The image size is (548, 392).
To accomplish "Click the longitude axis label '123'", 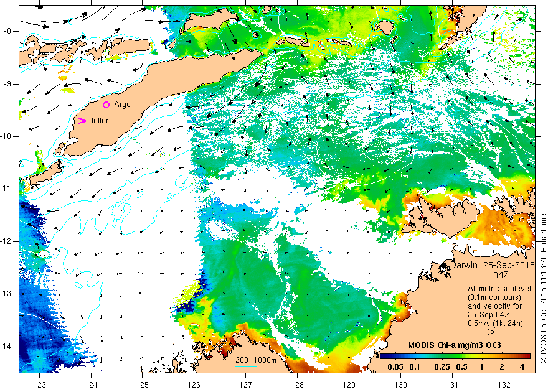I will coord(39,385).
